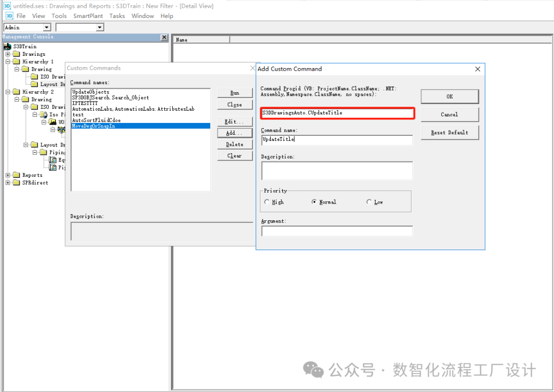Click the Command name input field
The width and height of the screenshot is (554, 392).
pyautogui.click(x=337, y=140)
